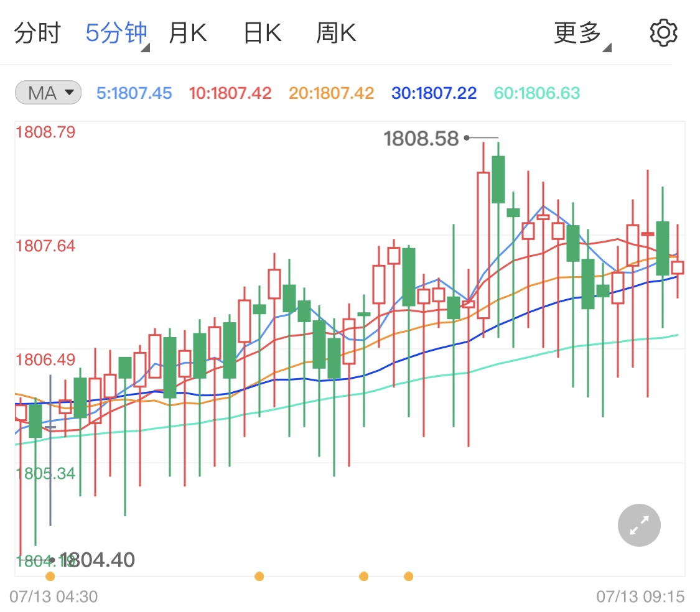Click the 07/13 04:30 start time label
Image resolution: width=700 pixels, height=612 pixels.
tap(54, 596)
